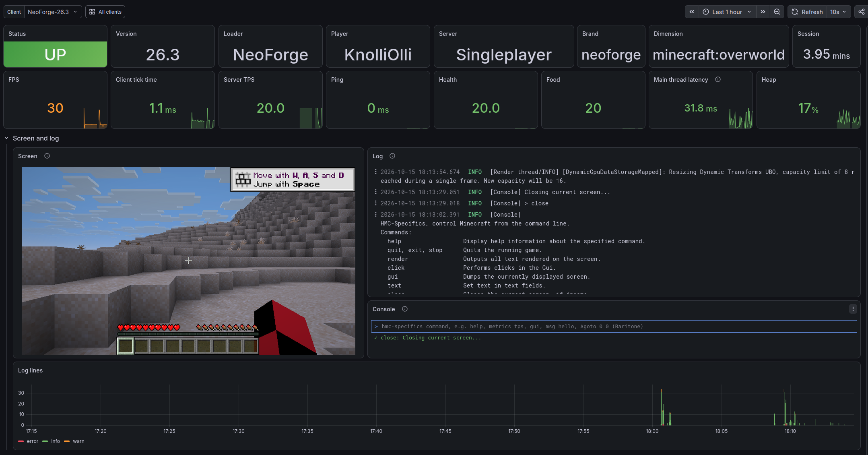The image size is (868, 455).
Task: Open the Client variable dropdown NeoForge-26.3
Action: 52,12
